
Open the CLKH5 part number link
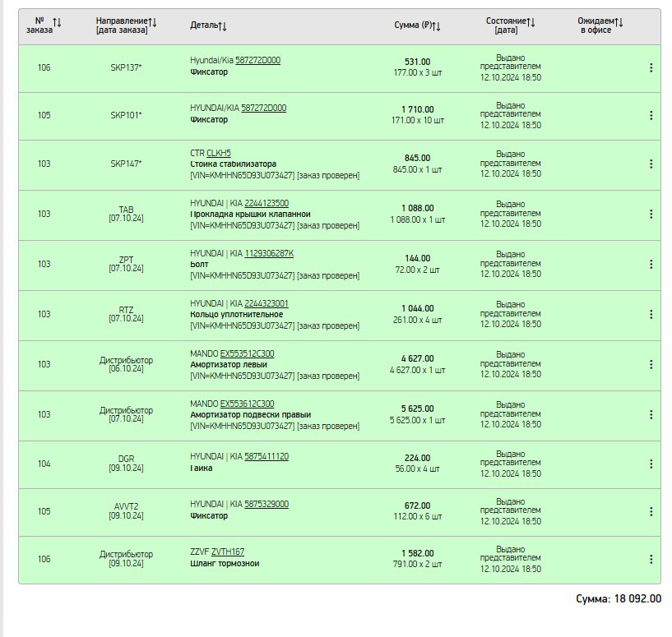(219, 153)
